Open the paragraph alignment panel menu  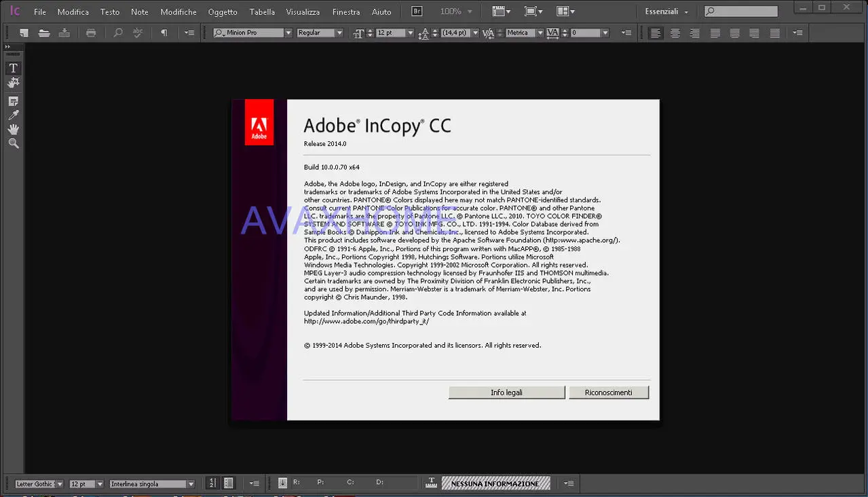coord(797,33)
